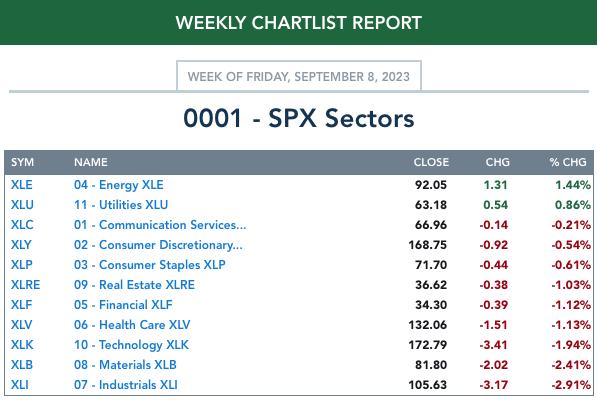Open the XLC symbol link
597x400 pixels.
[22, 225]
